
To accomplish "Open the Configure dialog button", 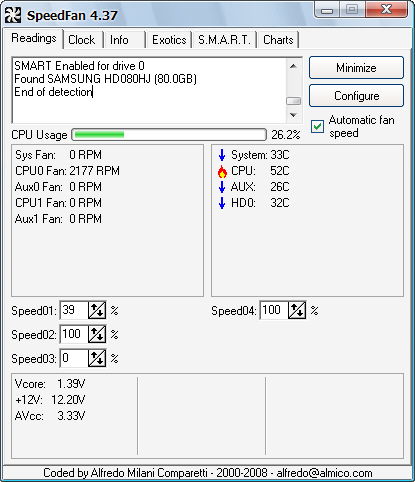I will 356,96.
